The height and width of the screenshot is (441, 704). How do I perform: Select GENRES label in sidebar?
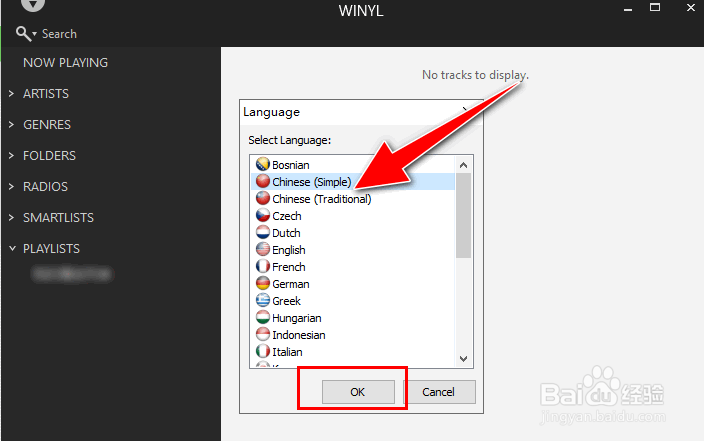coord(47,124)
